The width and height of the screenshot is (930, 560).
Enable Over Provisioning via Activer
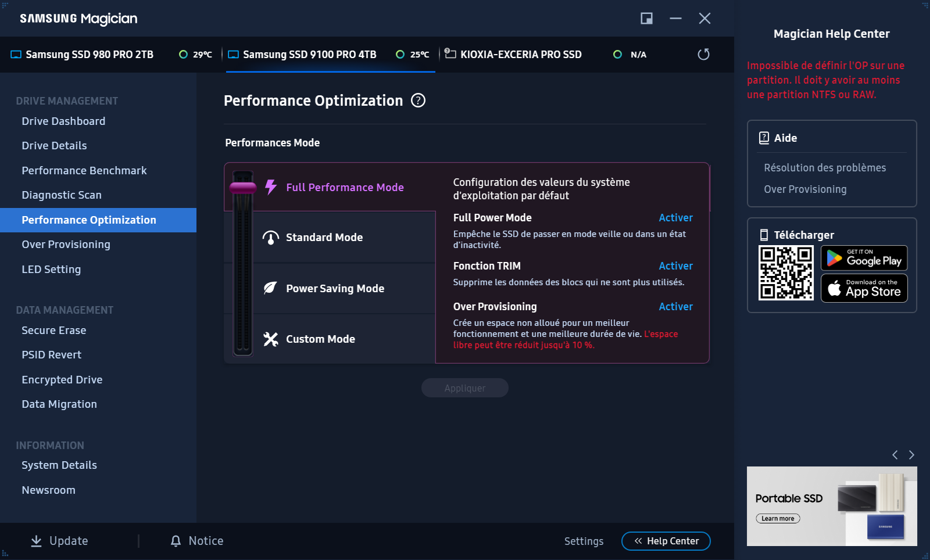click(x=675, y=306)
